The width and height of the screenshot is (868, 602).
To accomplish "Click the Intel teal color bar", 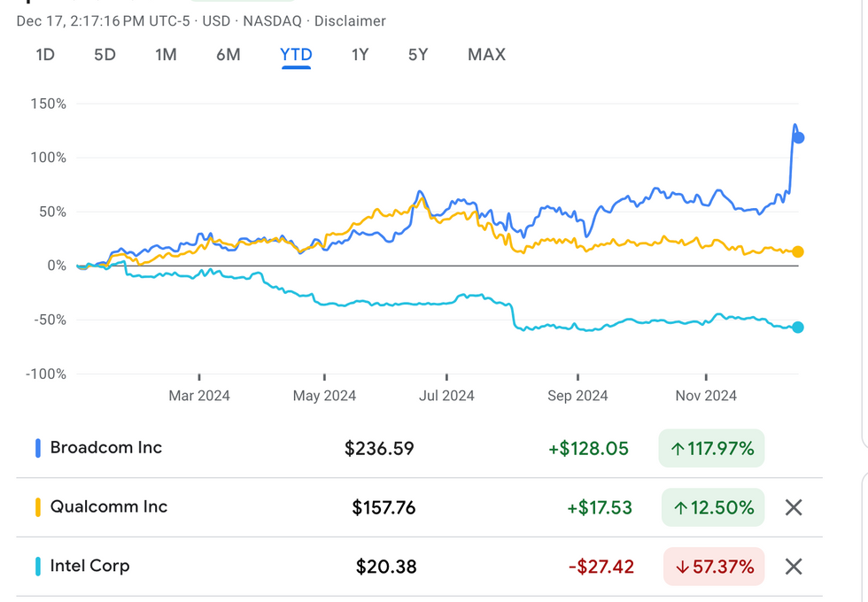I will coord(38,567).
